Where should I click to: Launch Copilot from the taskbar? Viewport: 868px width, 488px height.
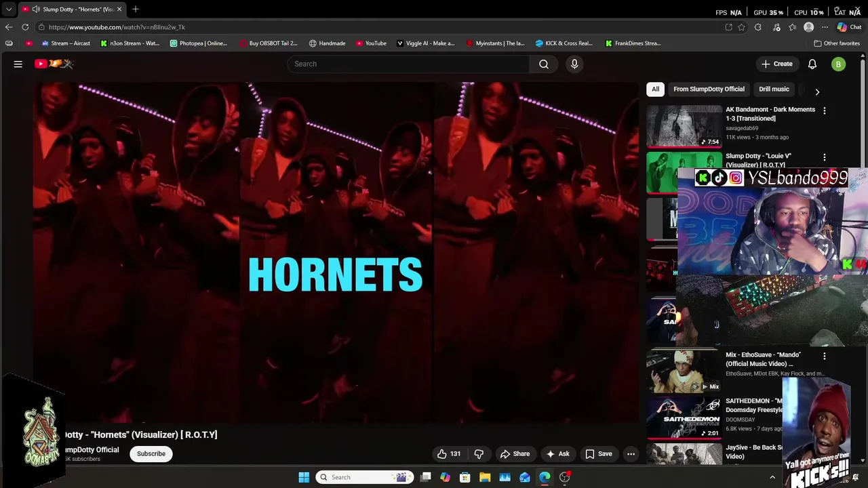(x=445, y=477)
